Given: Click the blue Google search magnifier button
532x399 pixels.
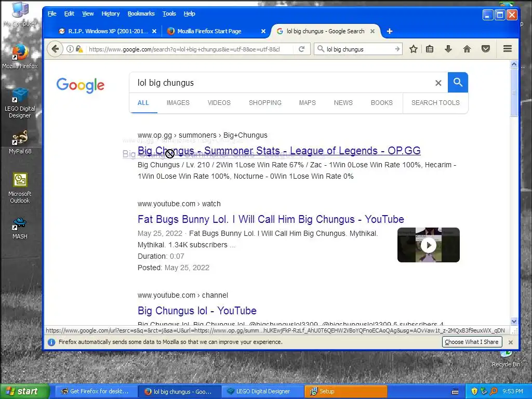Looking at the screenshot, I should tap(458, 83).
